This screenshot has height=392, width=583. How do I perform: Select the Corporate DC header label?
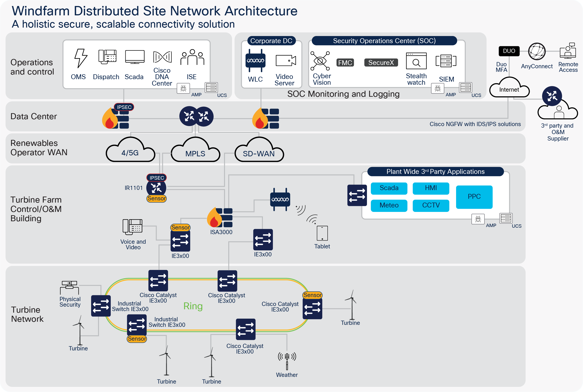[271, 41]
